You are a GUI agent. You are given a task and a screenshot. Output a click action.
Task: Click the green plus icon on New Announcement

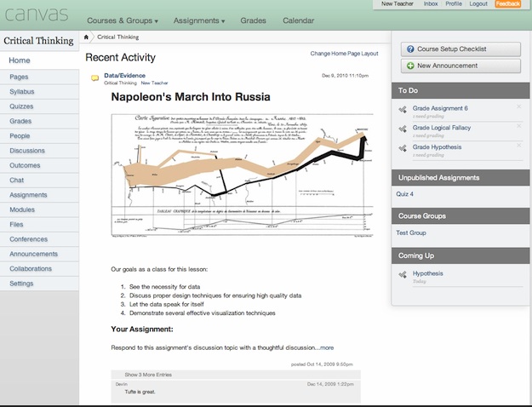point(410,66)
